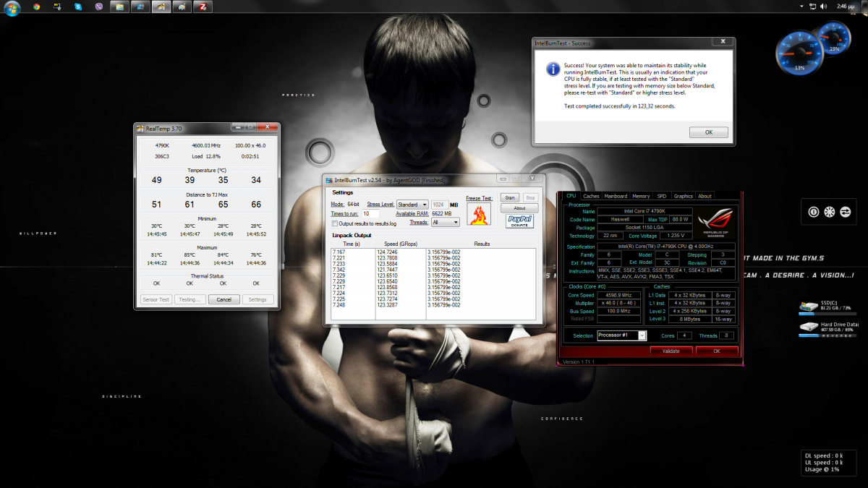This screenshot has width=868, height=488.
Task: Click the power button gadget icon
Action: click(814, 213)
